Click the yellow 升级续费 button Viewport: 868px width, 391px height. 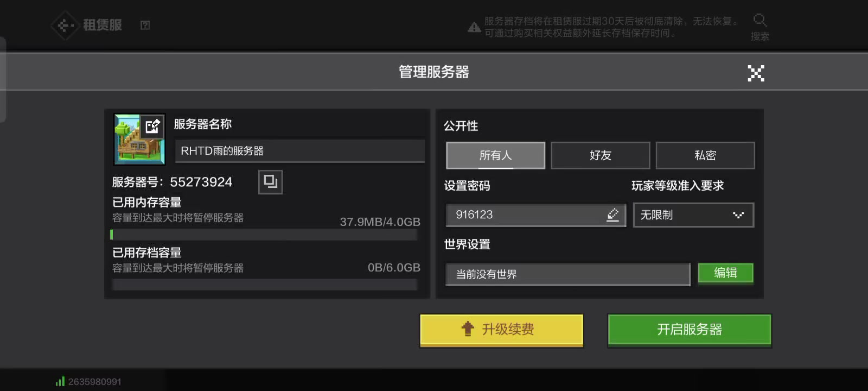tap(501, 330)
